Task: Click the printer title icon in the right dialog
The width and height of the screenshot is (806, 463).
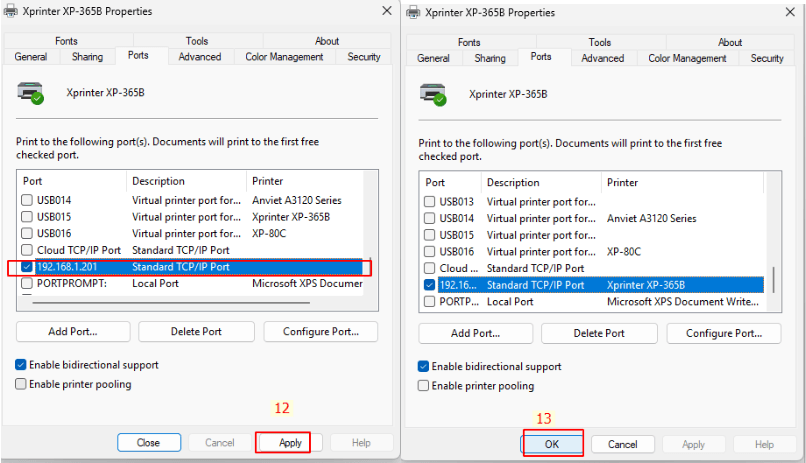Action: 413,12
